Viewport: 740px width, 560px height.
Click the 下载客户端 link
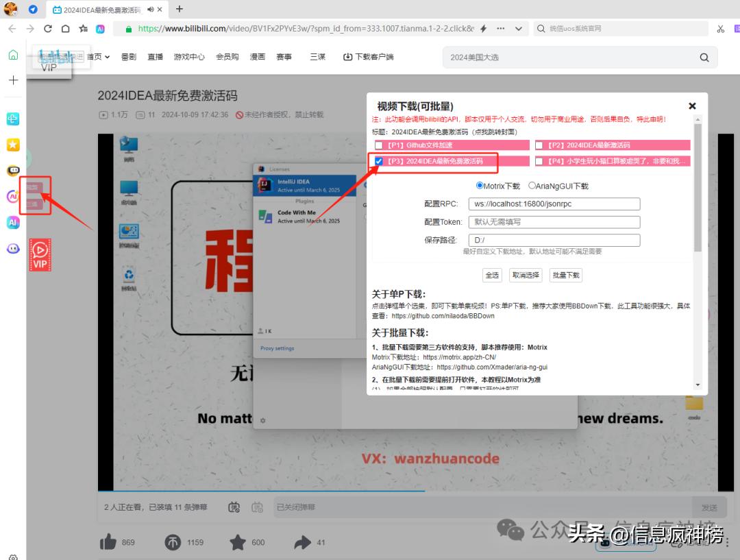point(368,57)
